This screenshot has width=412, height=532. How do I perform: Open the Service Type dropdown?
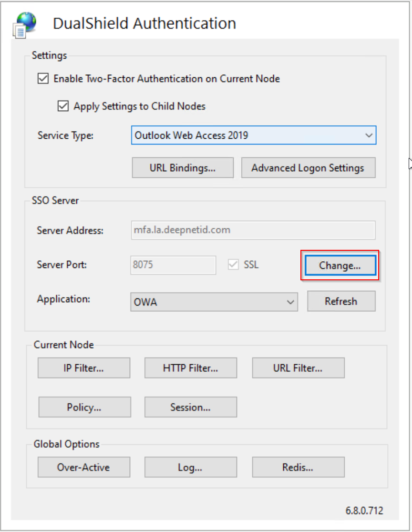[253, 135]
